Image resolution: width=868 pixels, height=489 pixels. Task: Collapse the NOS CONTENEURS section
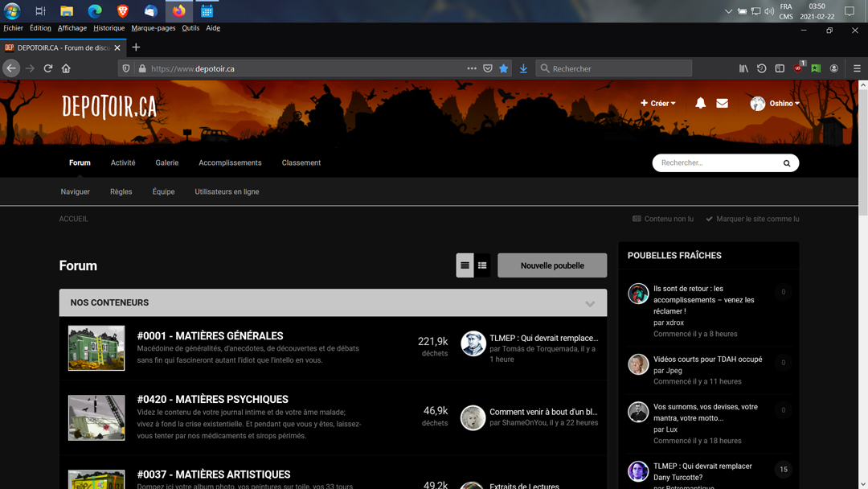[590, 303]
